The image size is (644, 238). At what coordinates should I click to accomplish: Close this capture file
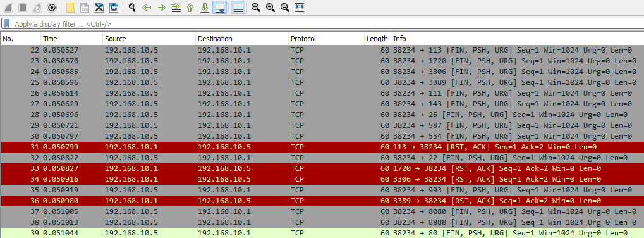(99, 8)
